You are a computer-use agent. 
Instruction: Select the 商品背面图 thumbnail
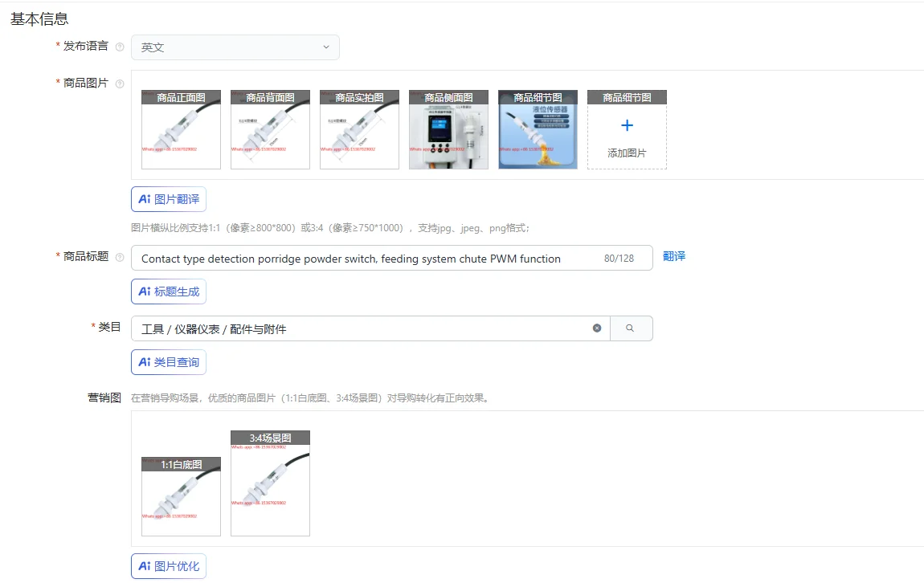pos(270,129)
